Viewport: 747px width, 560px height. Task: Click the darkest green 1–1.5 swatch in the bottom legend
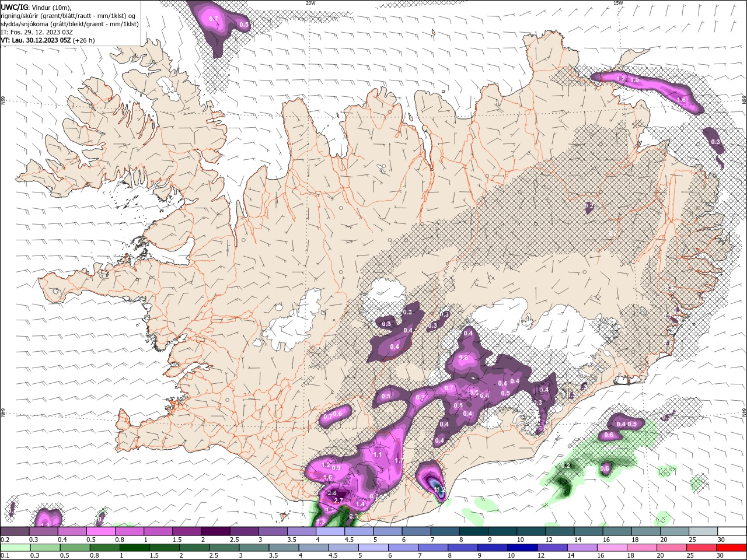click(x=134, y=548)
